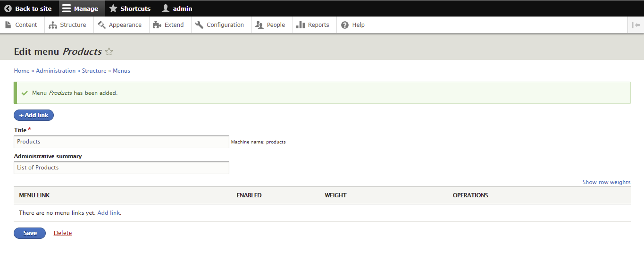Click the red Delete link
This screenshot has width=644, height=253.
click(63, 233)
